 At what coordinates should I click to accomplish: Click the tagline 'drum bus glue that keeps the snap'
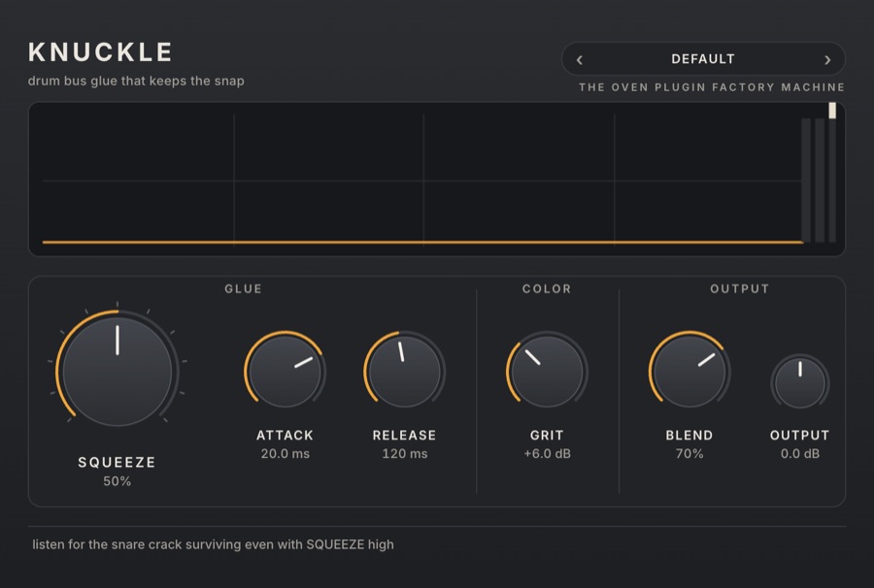pyautogui.click(x=136, y=81)
